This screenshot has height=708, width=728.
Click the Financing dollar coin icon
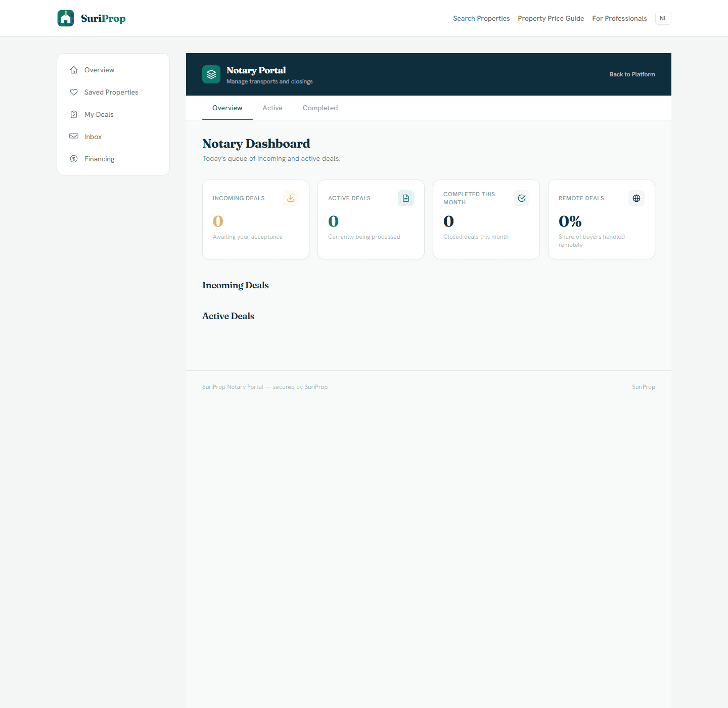point(74,159)
